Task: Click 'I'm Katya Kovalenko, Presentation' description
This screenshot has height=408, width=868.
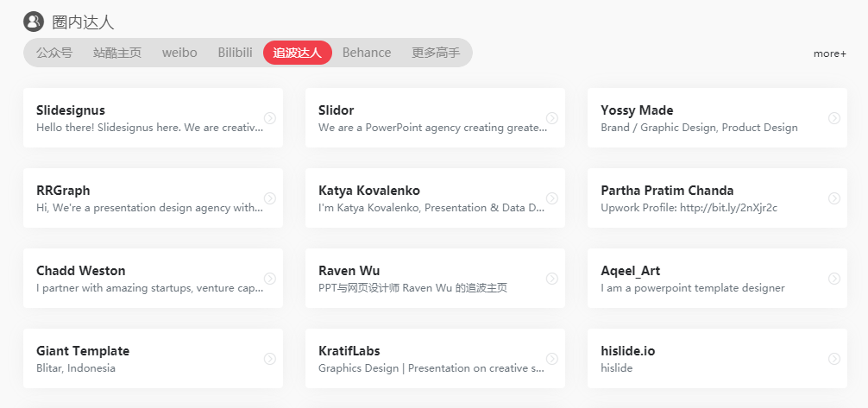Action: pyautogui.click(x=431, y=208)
